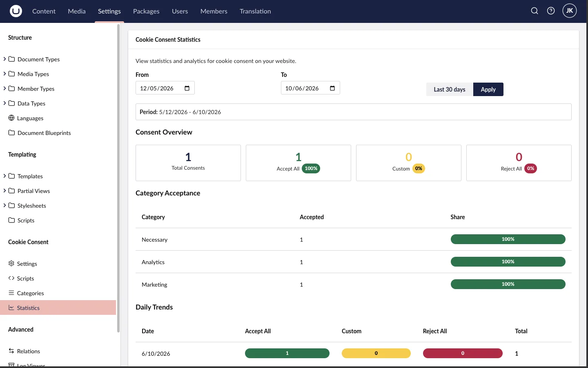Click the To date input field
Screen dimensions: 588x368
tap(310, 88)
